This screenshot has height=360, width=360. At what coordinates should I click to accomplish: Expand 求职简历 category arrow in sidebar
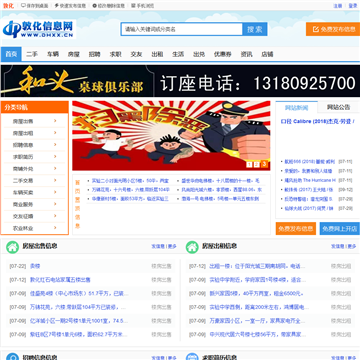pyautogui.click(x=55, y=157)
